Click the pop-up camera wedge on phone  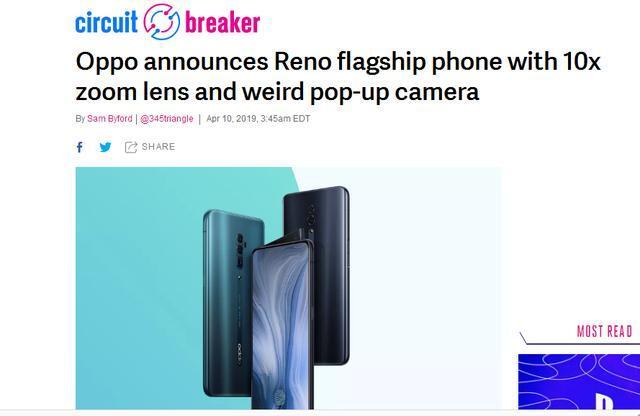288,240
